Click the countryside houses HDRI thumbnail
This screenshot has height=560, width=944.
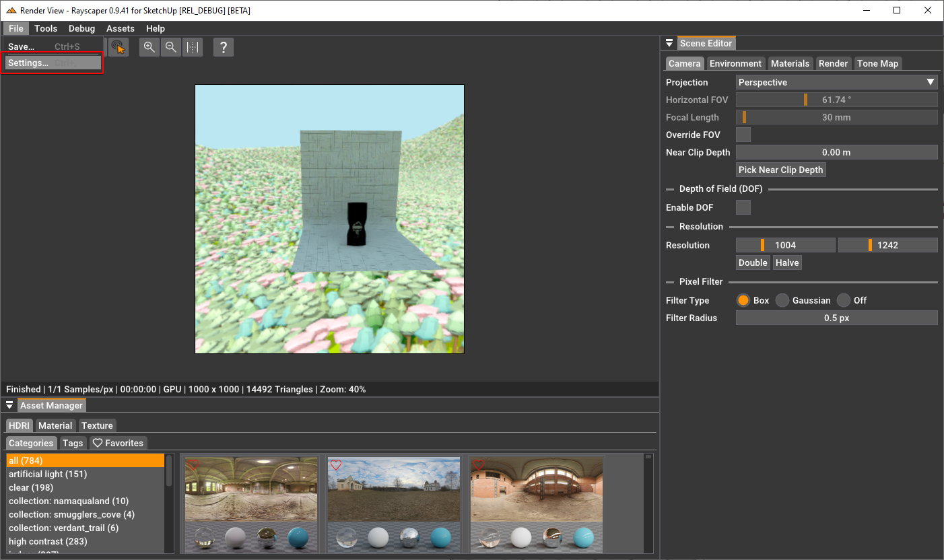pyautogui.click(x=394, y=505)
